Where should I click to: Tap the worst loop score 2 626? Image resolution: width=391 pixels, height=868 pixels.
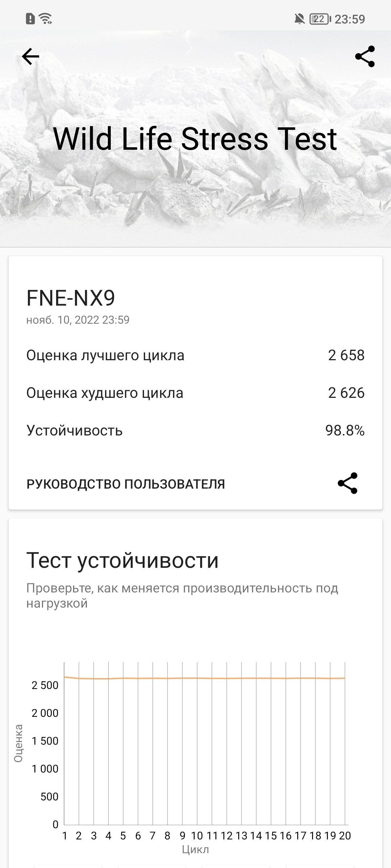tap(346, 393)
